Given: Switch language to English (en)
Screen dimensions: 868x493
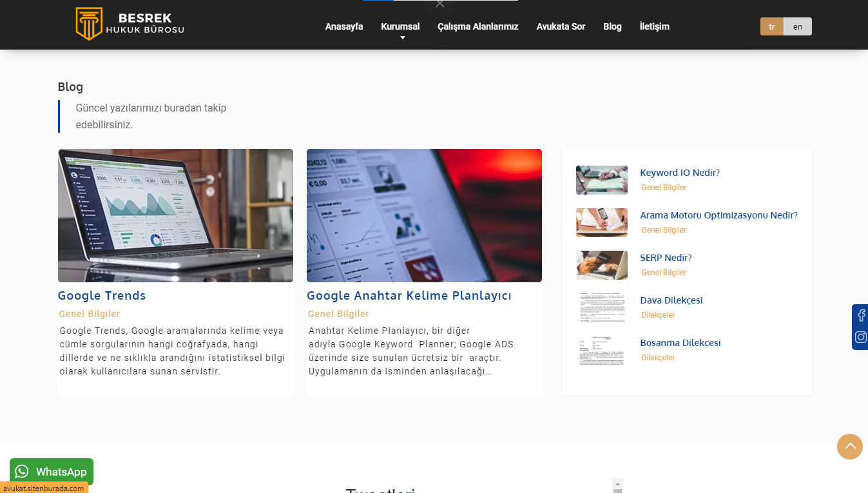Looking at the screenshot, I should [x=798, y=26].
